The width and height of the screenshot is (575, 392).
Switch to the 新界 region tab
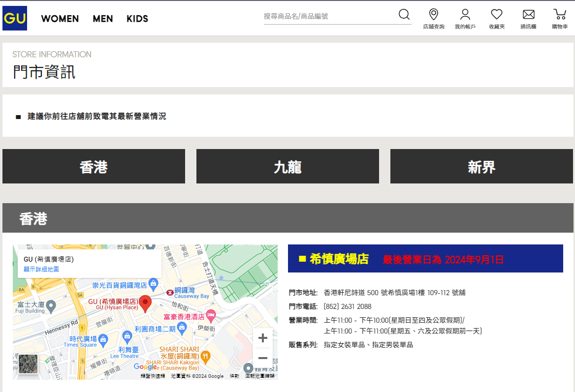[481, 166]
